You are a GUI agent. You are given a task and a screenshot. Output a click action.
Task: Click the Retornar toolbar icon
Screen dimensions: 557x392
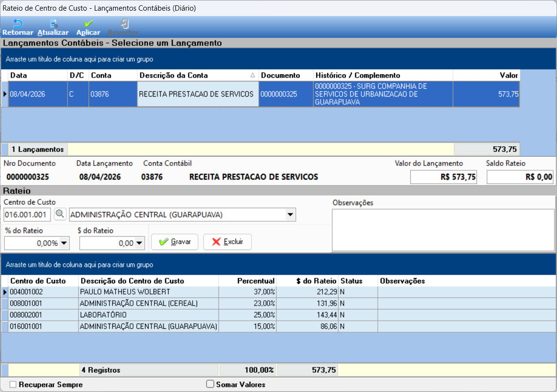point(18,24)
